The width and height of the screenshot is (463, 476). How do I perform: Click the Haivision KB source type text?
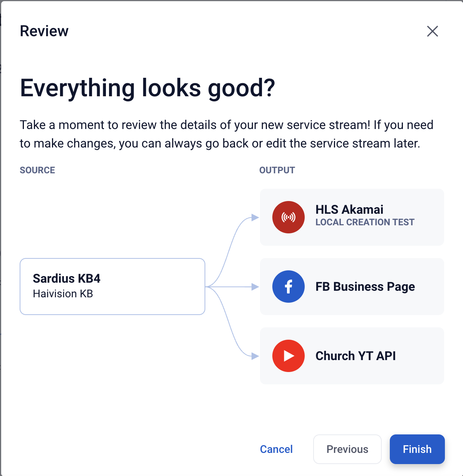(63, 294)
